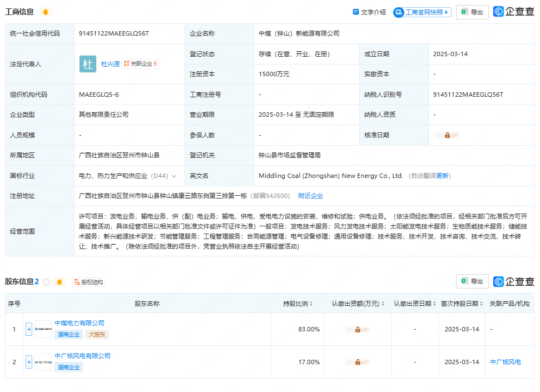Image resolution: width=540 pixels, height=392 pixels.
Task: Click the info icon next to 股东信息
Action: 46,282
